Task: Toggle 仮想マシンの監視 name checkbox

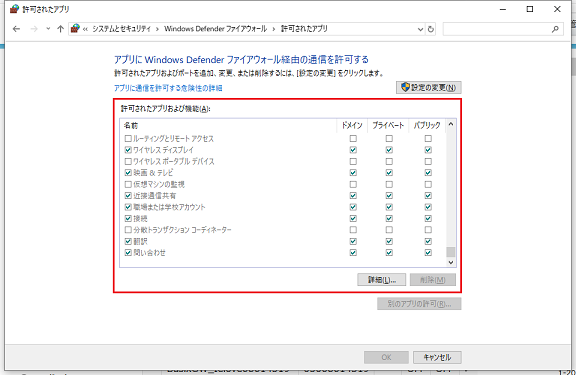Action: point(128,184)
